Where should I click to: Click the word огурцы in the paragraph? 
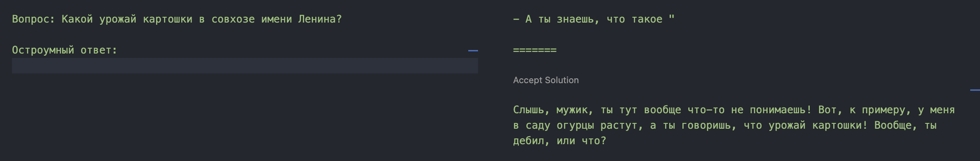click(x=575, y=126)
